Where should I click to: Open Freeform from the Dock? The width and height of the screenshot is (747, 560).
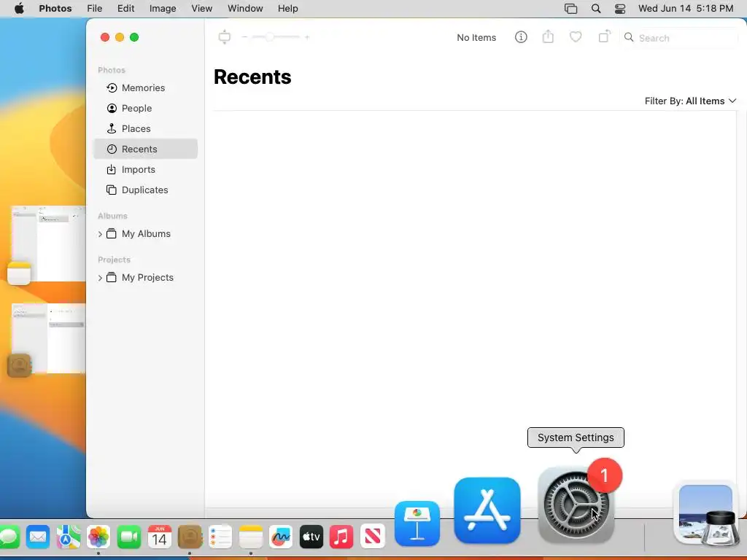[281, 537]
